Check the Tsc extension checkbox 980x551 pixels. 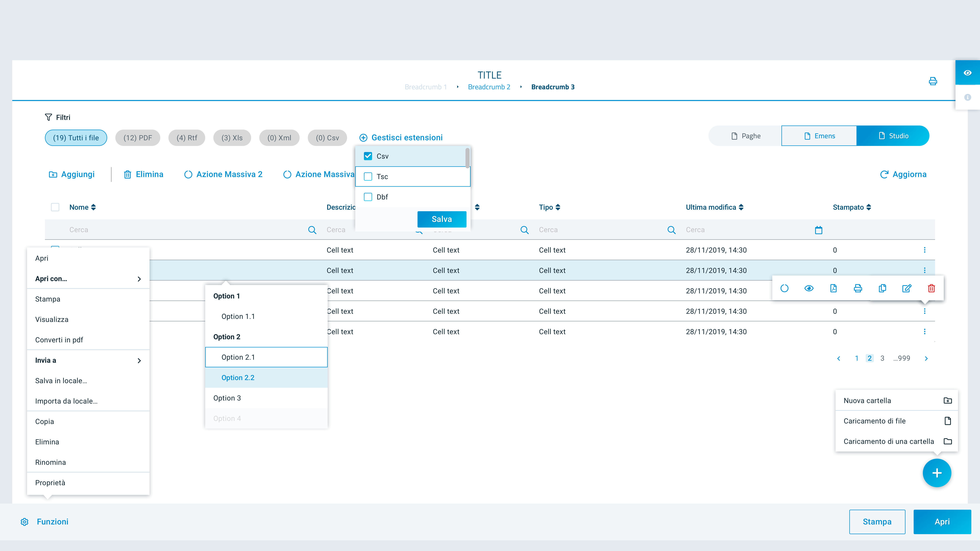click(368, 177)
